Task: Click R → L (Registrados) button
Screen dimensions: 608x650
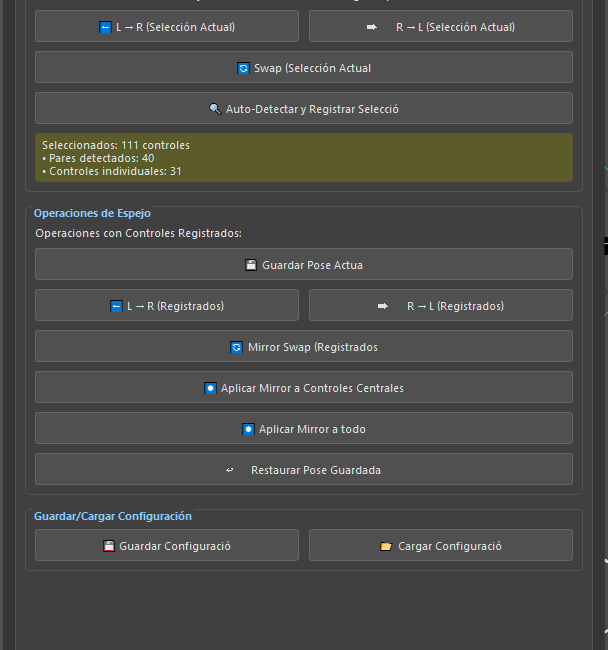Action: (441, 306)
